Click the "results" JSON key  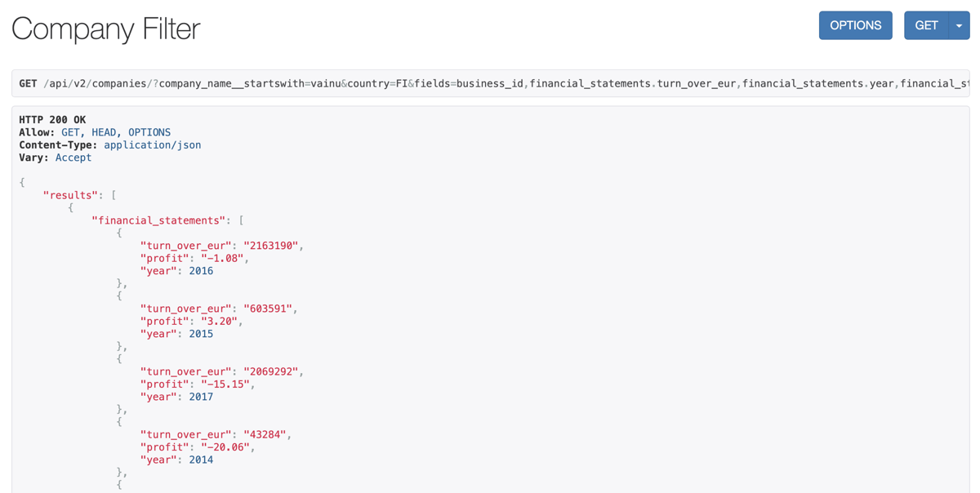(x=70, y=195)
